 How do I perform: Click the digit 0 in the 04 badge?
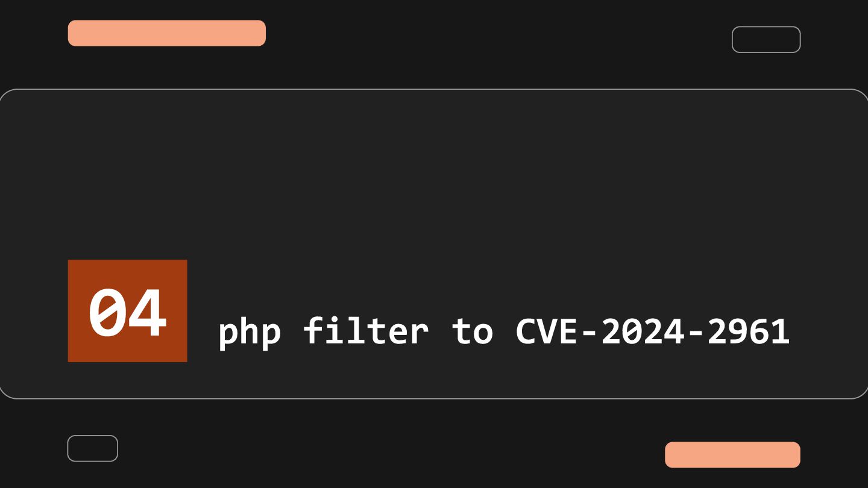pyautogui.click(x=107, y=313)
